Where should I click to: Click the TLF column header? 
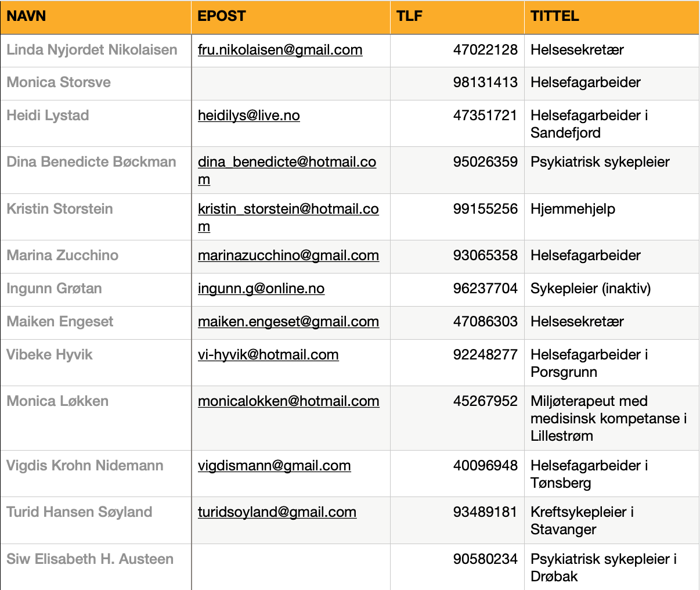click(457, 16)
